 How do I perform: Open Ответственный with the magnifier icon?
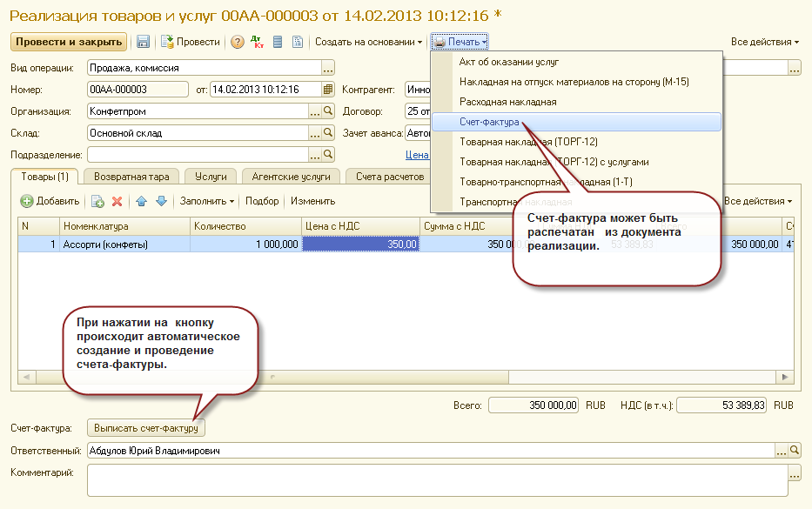[x=795, y=451]
